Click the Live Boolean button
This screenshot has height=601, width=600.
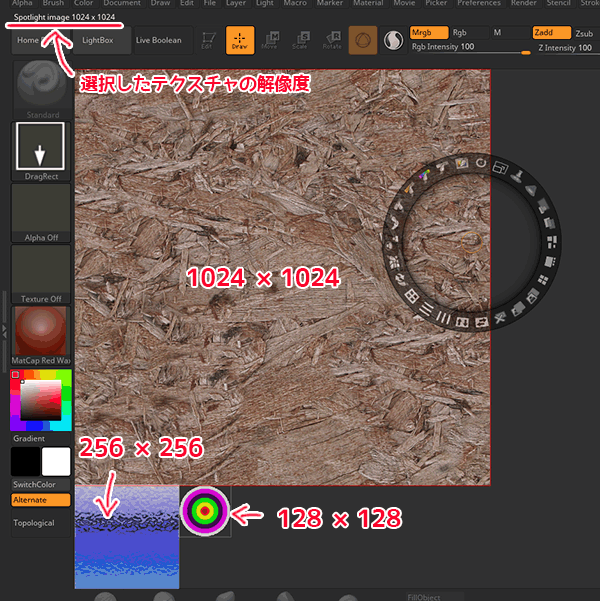(x=158, y=40)
